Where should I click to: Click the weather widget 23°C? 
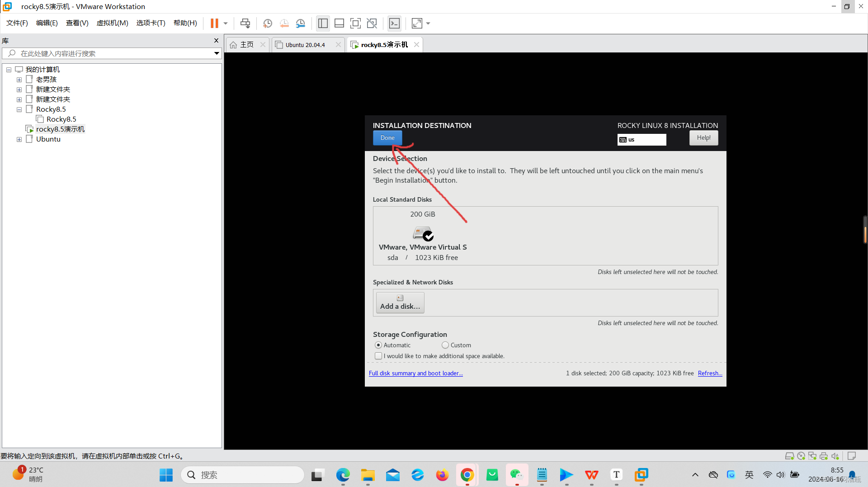click(28, 474)
